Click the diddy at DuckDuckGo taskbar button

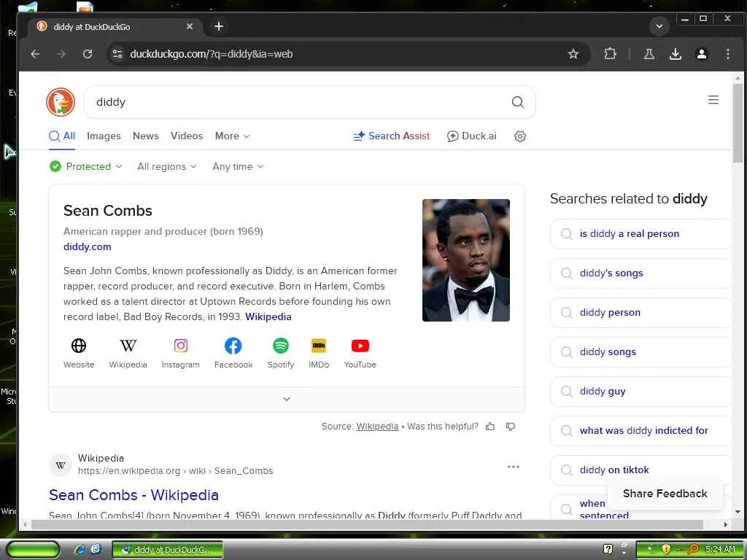[x=168, y=550]
